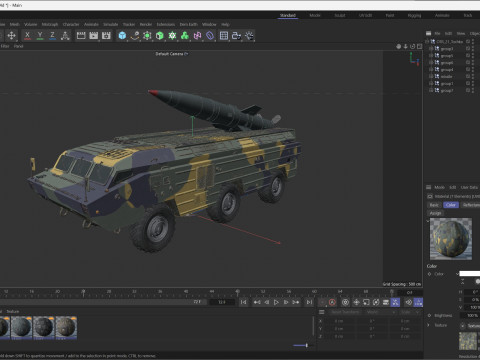Image resolution: width=480 pixels, height=360 pixels.
Task: Go to the start of the timeline
Action: (x=244, y=302)
